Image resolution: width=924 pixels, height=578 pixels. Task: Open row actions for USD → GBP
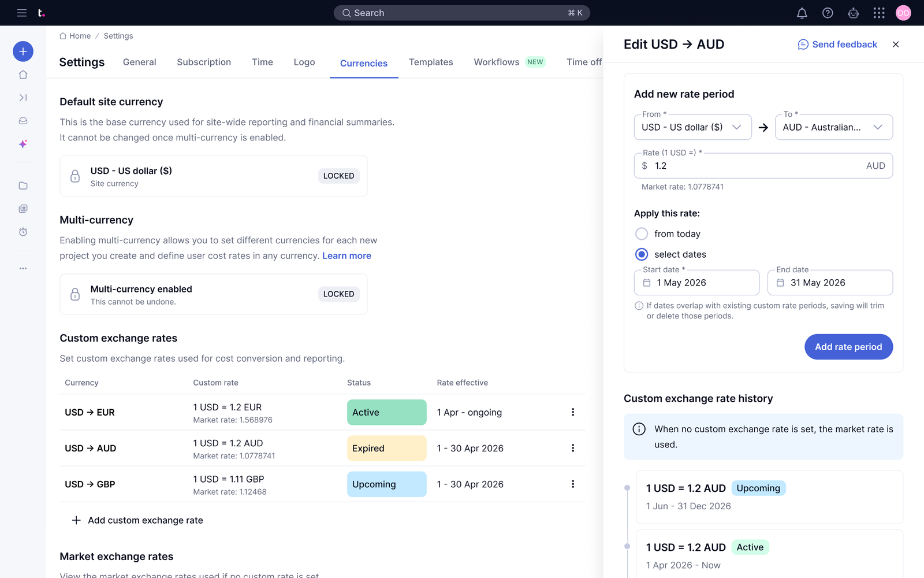573,484
